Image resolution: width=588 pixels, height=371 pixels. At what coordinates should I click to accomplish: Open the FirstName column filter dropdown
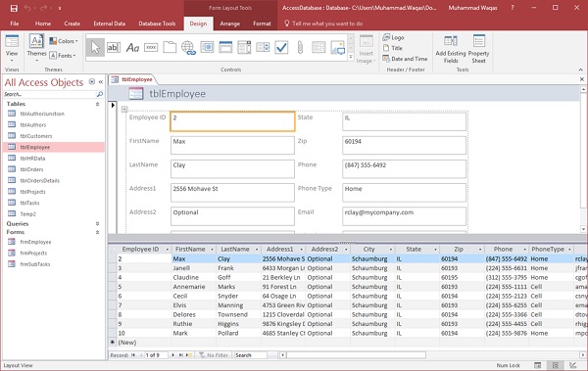(x=212, y=250)
